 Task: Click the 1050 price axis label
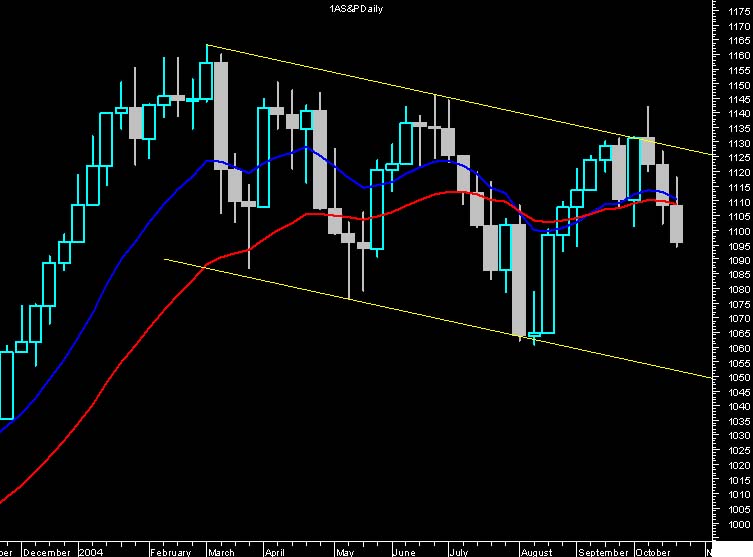click(739, 378)
